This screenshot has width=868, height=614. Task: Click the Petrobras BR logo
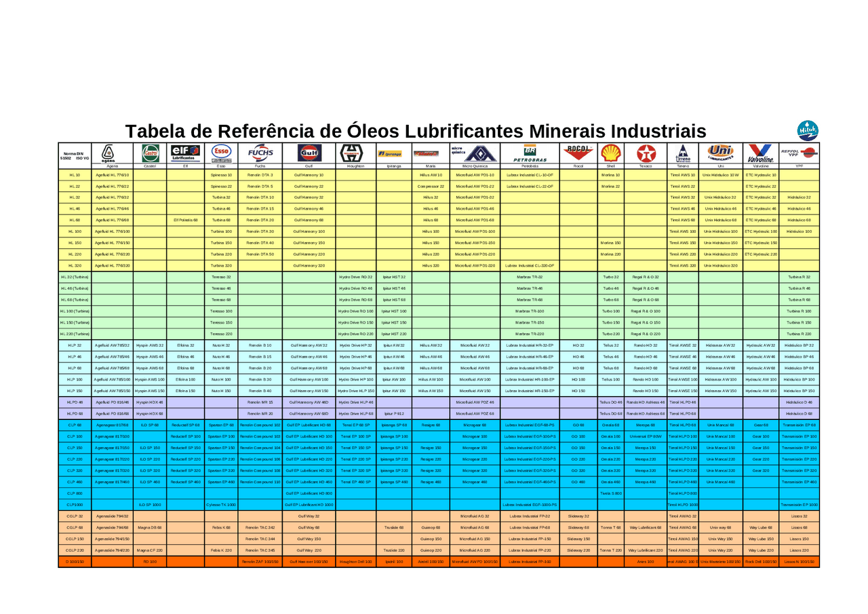530,153
